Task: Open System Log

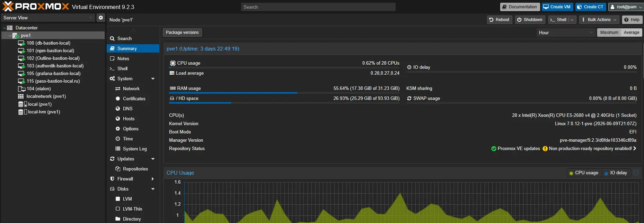Action: [133, 149]
